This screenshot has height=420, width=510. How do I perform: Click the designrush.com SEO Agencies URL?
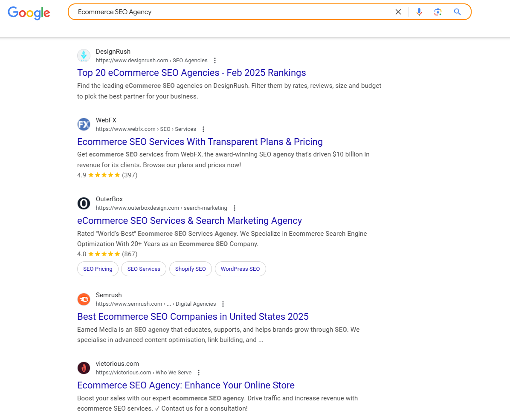tap(151, 61)
